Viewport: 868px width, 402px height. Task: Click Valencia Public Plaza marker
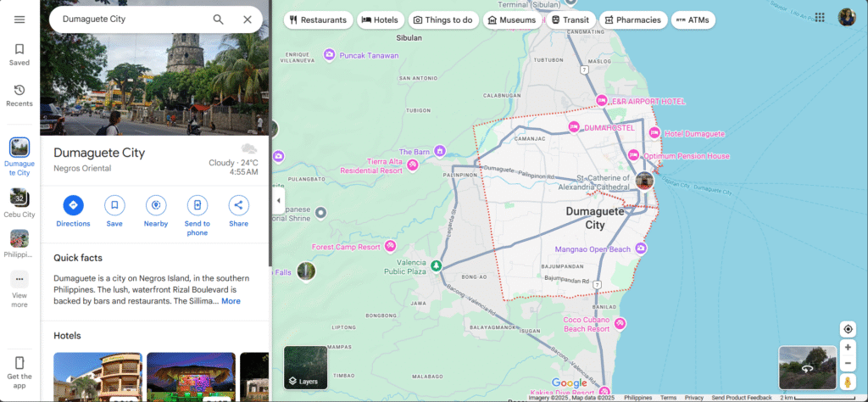point(437,266)
